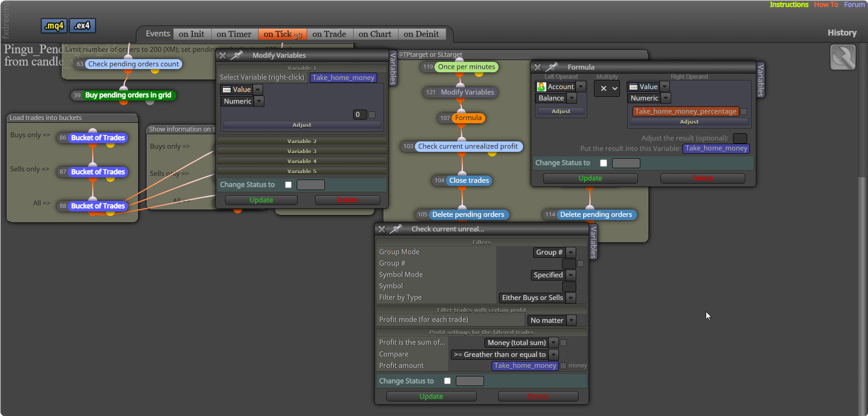Viewport: 868px width, 416px height.
Task: Click the pin icon in Formula panel header
Action: click(x=551, y=67)
